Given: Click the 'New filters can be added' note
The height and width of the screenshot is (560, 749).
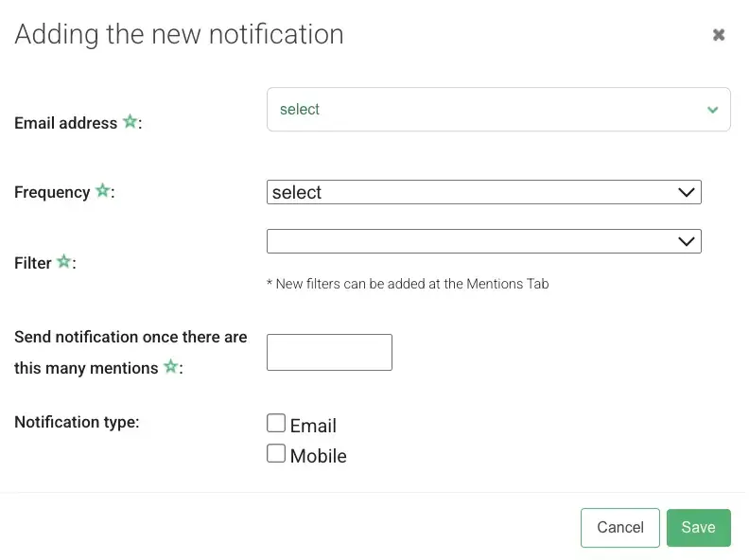Looking at the screenshot, I should (408, 284).
